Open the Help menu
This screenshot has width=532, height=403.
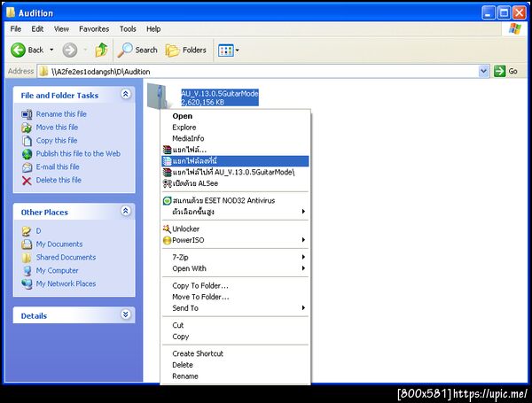(153, 29)
